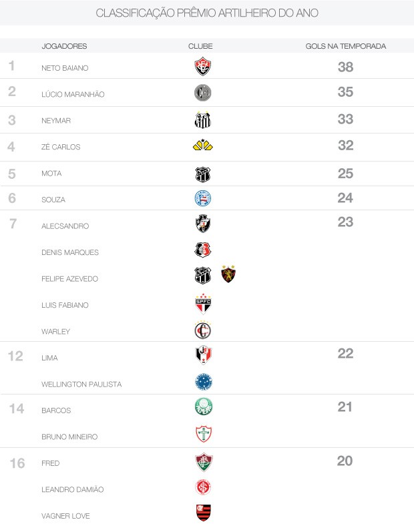Click the Palmeiras crest next to Barcos
The image size is (414, 532).
click(203, 407)
